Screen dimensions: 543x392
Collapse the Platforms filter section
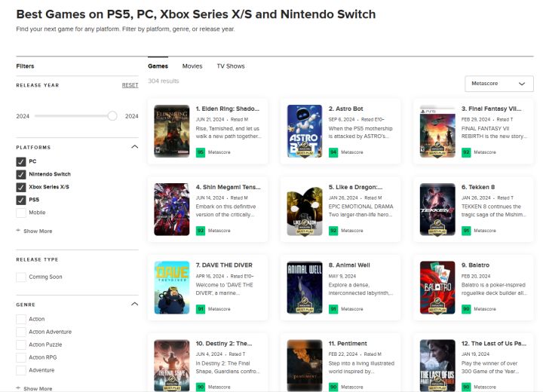tap(134, 147)
